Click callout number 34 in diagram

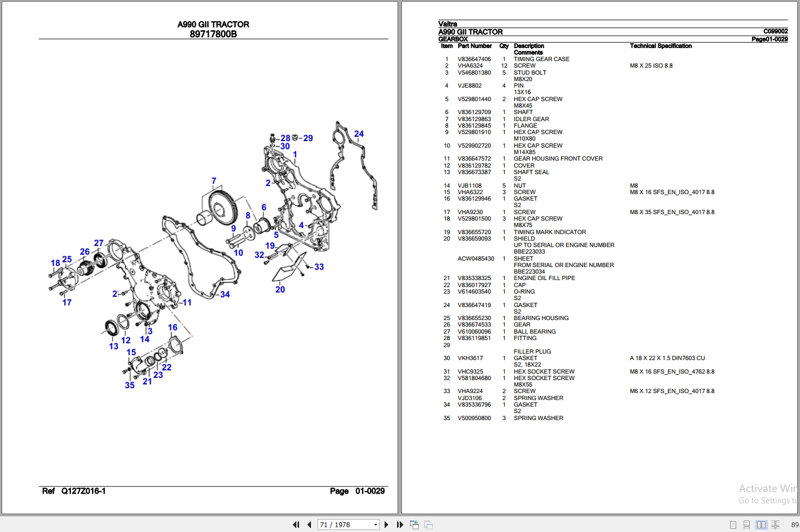225,294
